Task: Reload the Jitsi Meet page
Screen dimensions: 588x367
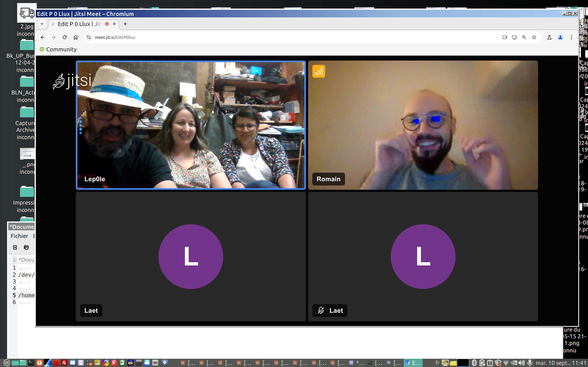Action: [x=65, y=37]
